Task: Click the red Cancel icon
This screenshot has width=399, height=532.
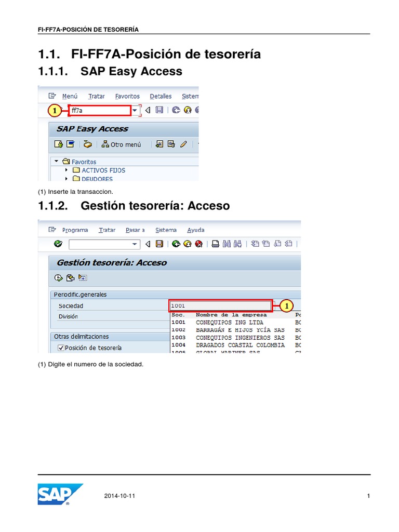Action: click(199, 244)
